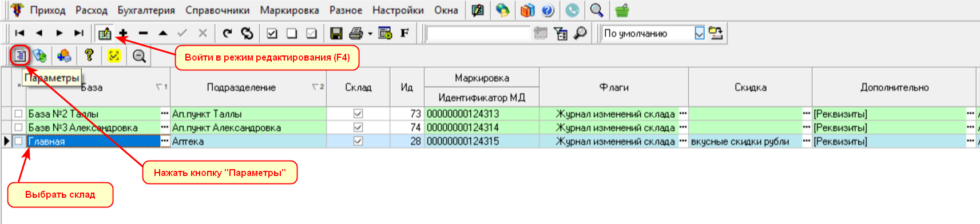Go to the first record

tap(19, 33)
